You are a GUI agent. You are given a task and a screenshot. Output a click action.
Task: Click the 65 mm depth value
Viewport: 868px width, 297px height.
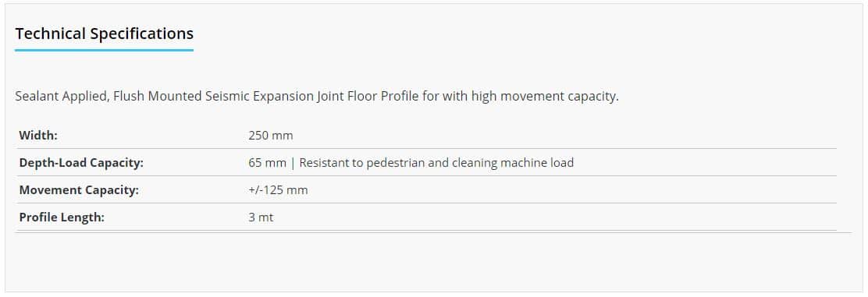tap(268, 163)
